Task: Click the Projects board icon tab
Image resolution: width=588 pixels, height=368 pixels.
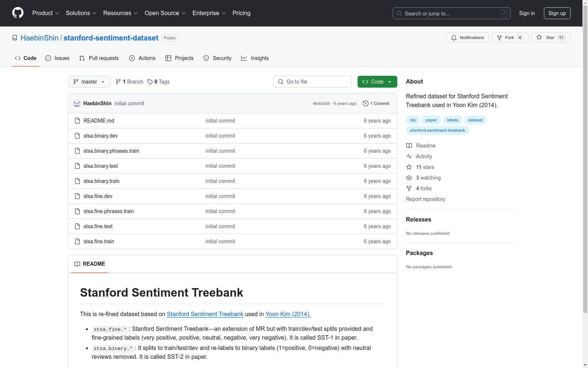Action: pyautogui.click(x=168, y=58)
